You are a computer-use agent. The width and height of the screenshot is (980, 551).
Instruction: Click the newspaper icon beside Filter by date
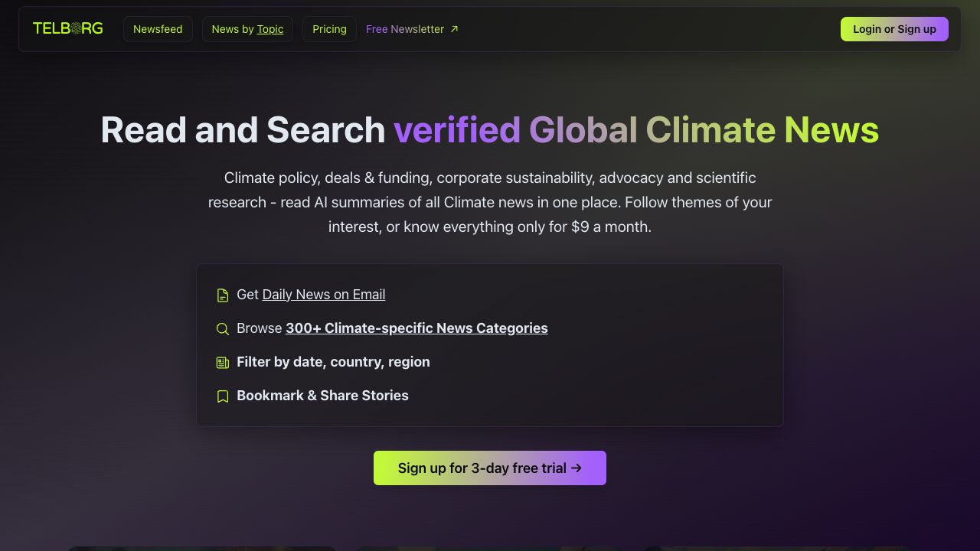223,363
